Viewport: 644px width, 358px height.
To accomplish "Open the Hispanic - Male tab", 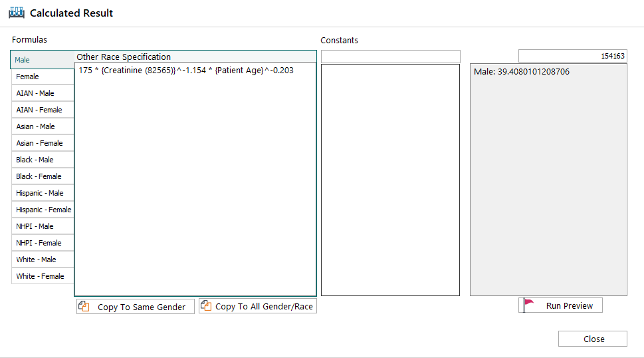I will pos(43,193).
